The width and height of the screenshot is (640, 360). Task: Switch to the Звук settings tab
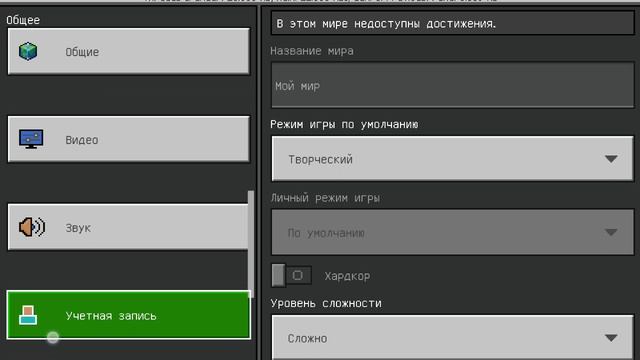click(127, 227)
